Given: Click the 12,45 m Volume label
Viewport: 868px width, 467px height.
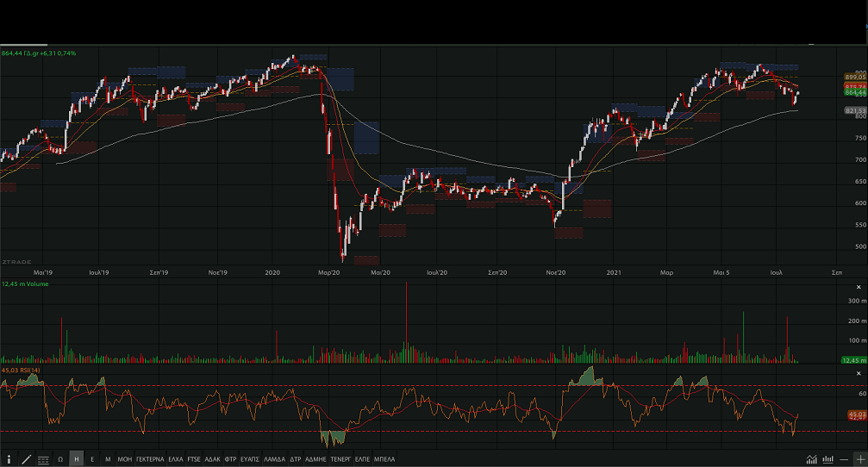Looking at the screenshot, I should 25,283.
